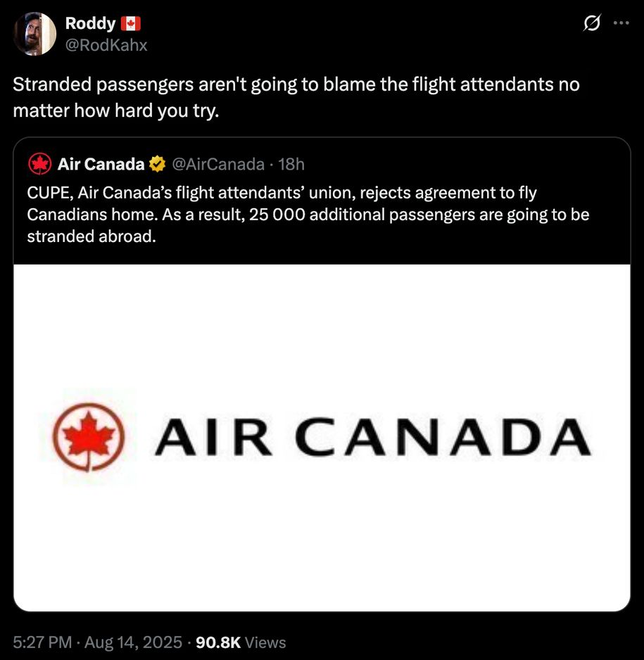View the 90.8K Views count

point(243,642)
